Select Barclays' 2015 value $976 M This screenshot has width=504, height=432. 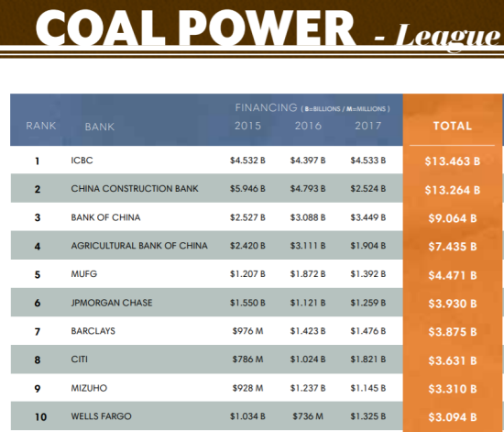point(247,331)
